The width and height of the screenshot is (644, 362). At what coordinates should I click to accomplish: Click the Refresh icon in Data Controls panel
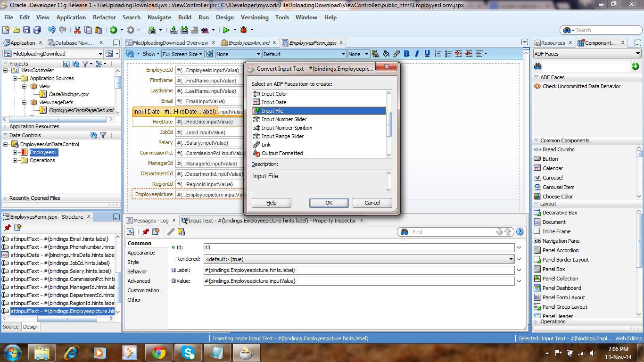click(93, 135)
